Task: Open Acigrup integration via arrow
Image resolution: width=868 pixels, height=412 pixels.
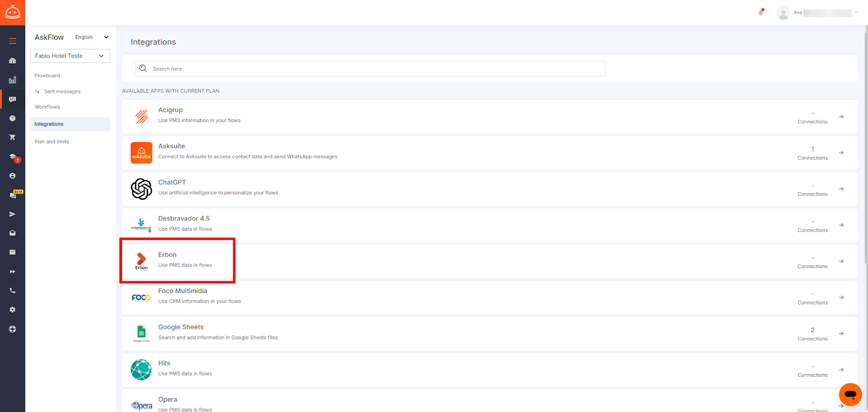Action: [841, 117]
